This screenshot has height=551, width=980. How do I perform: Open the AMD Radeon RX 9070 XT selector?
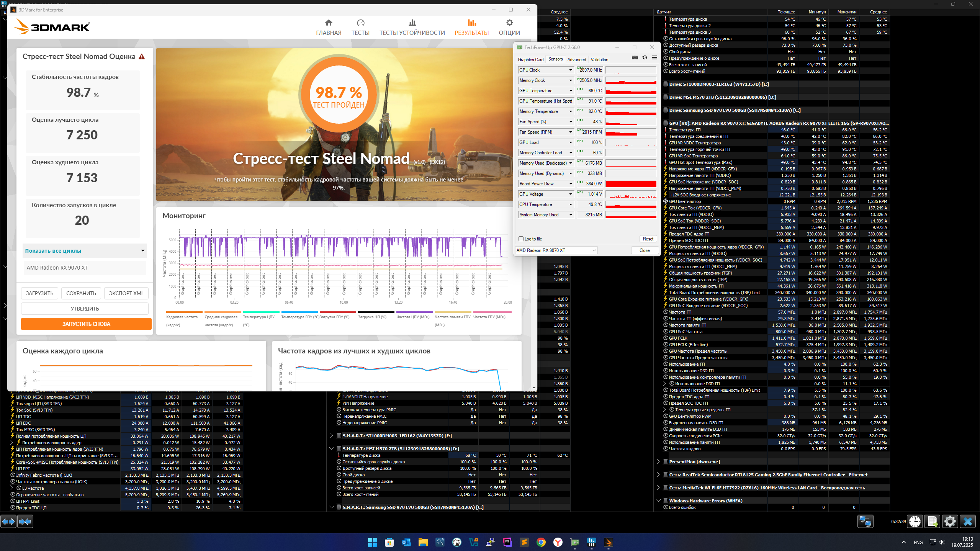pyautogui.click(x=556, y=250)
